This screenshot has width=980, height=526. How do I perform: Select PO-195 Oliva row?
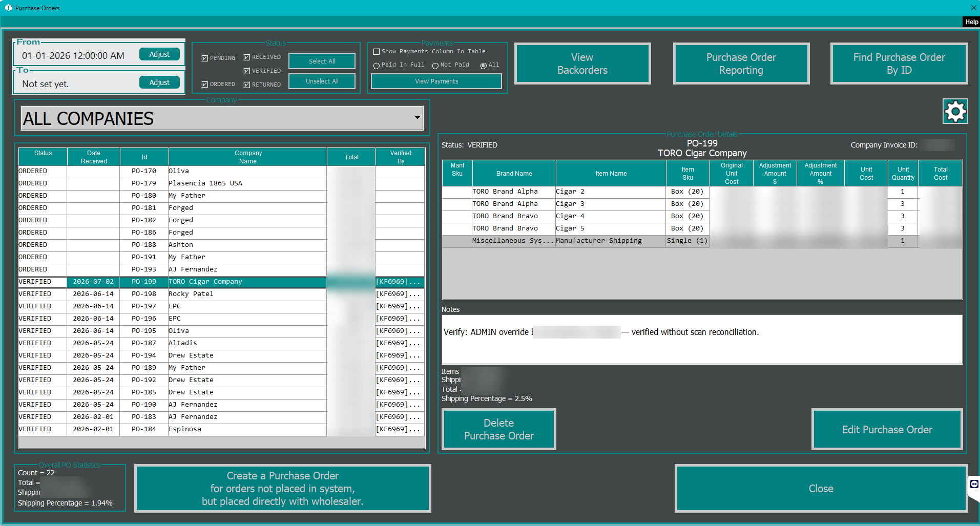point(221,331)
